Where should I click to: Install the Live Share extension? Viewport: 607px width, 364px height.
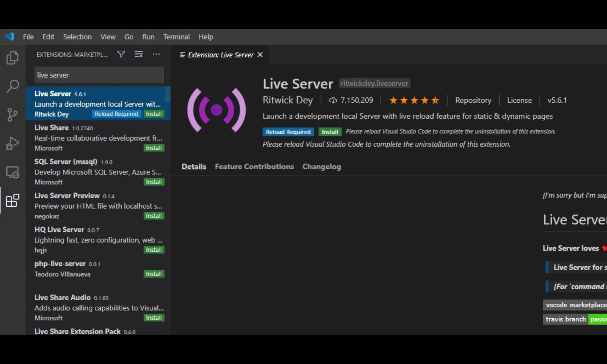point(154,148)
